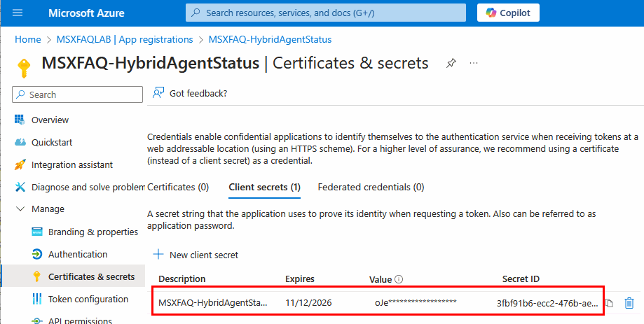Click the Got feedback? button
This screenshot has height=324, width=644.
coord(190,93)
